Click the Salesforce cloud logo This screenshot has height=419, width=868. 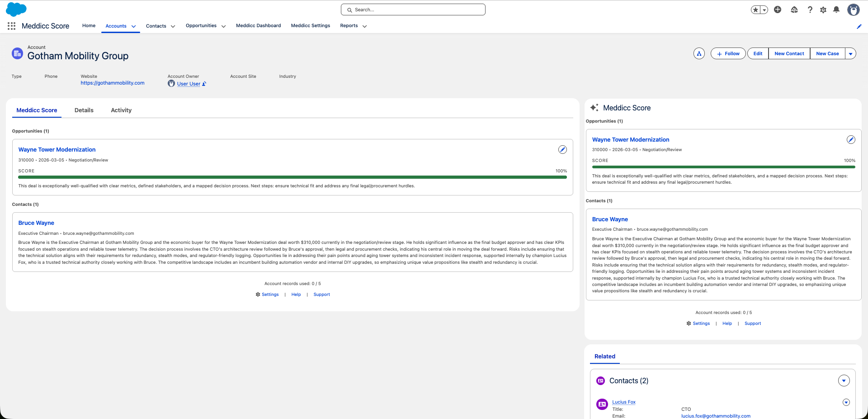click(x=16, y=10)
